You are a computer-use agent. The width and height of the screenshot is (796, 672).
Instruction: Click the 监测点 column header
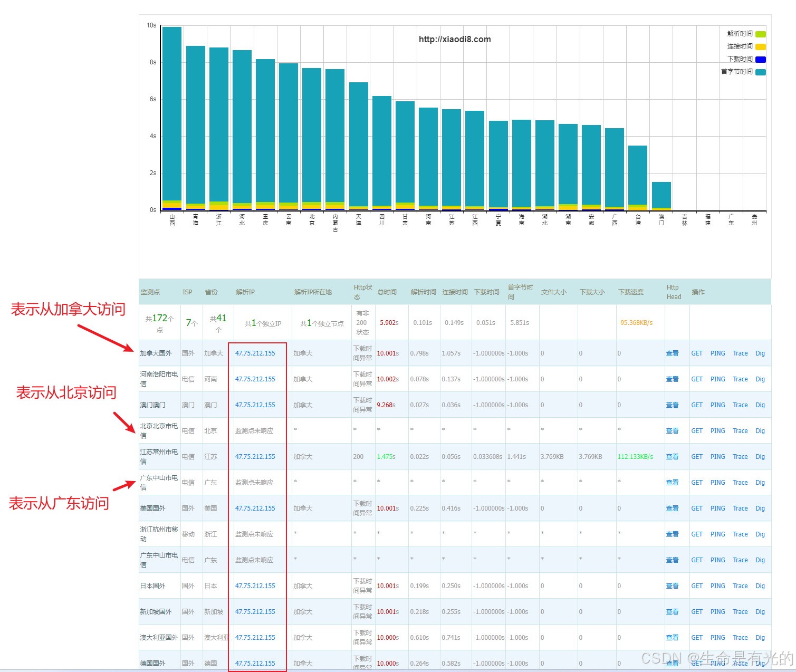[x=150, y=292]
